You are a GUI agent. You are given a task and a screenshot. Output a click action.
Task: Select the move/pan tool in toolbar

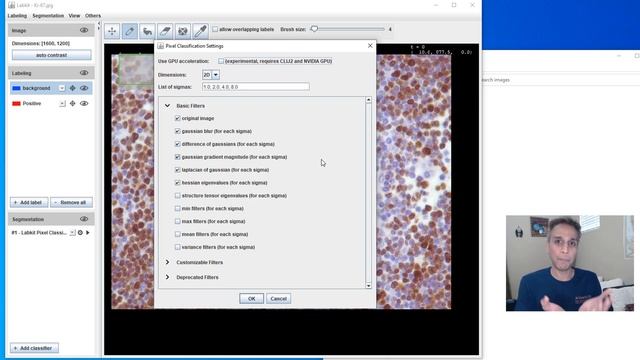[112, 31]
